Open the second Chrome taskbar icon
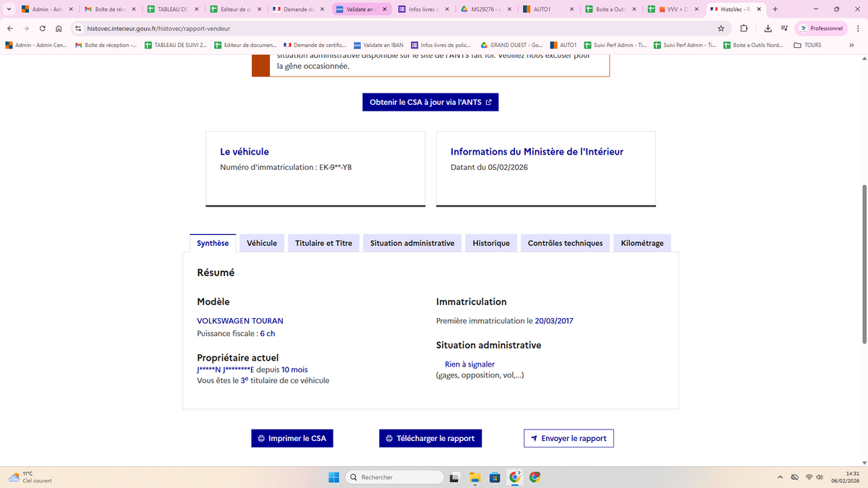The image size is (868, 488). (x=535, y=477)
